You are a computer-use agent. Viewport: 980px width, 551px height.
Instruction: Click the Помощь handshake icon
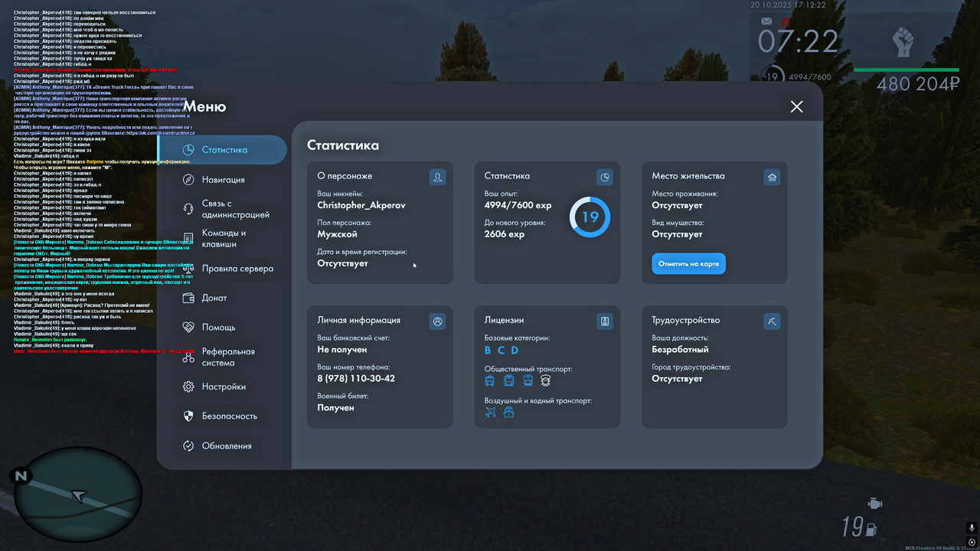tap(188, 327)
